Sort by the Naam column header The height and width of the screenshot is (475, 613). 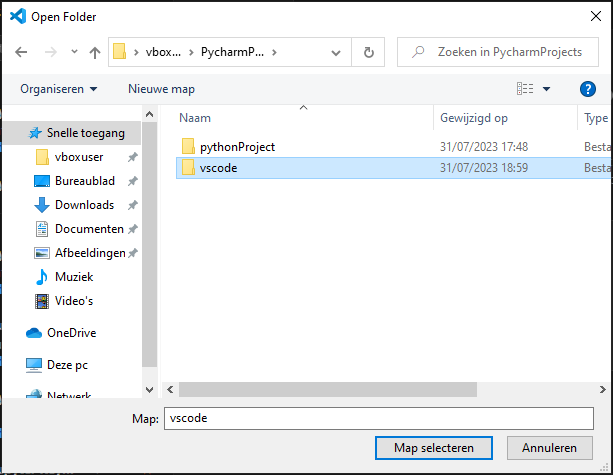[x=195, y=118]
